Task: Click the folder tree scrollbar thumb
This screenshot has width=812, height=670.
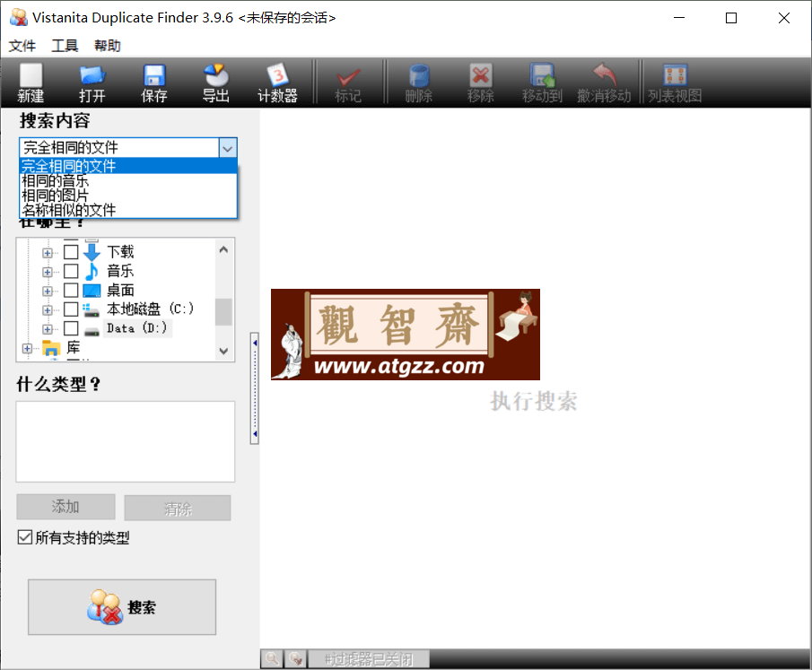Action: 223,312
